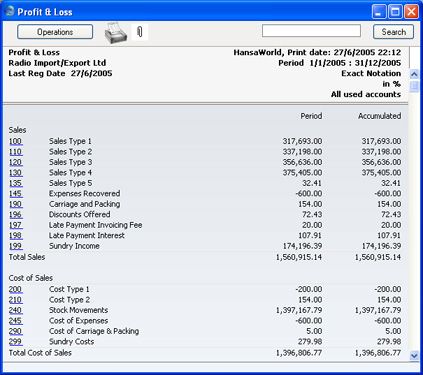Focus the search text field

(x=311, y=31)
